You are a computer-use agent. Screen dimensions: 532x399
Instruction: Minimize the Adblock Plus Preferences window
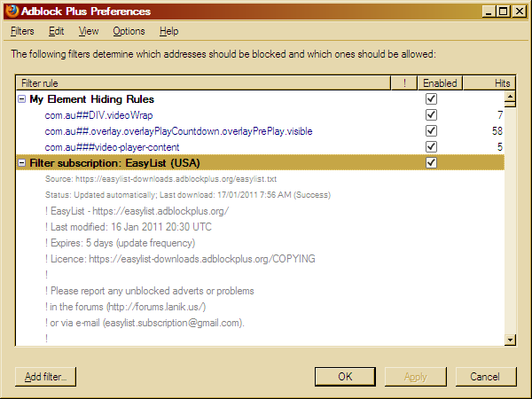(x=489, y=12)
